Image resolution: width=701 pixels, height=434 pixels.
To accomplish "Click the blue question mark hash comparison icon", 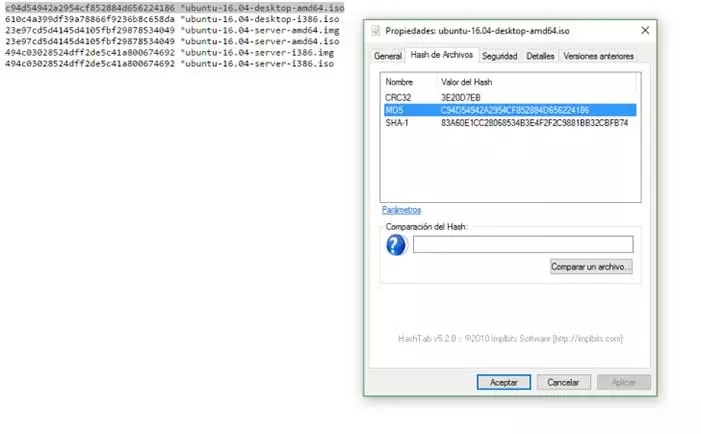I will click(x=395, y=245).
